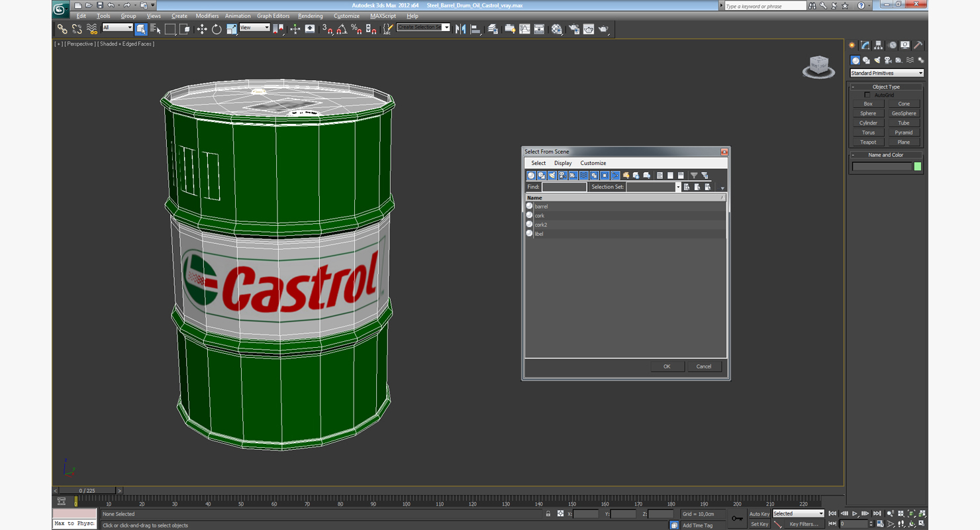980x530 pixels.
Task: Select Shapes category in Create panel
Action: [x=866, y=60]
